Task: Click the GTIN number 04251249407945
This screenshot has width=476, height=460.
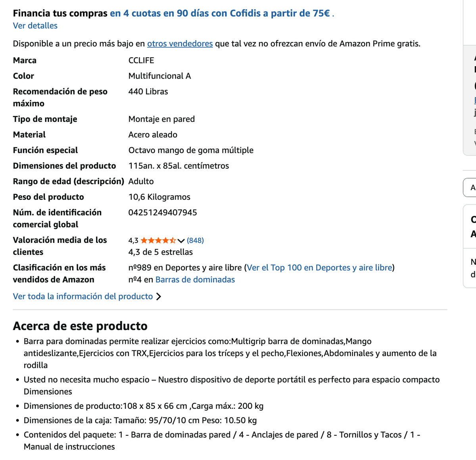Action: pos(163,213)
